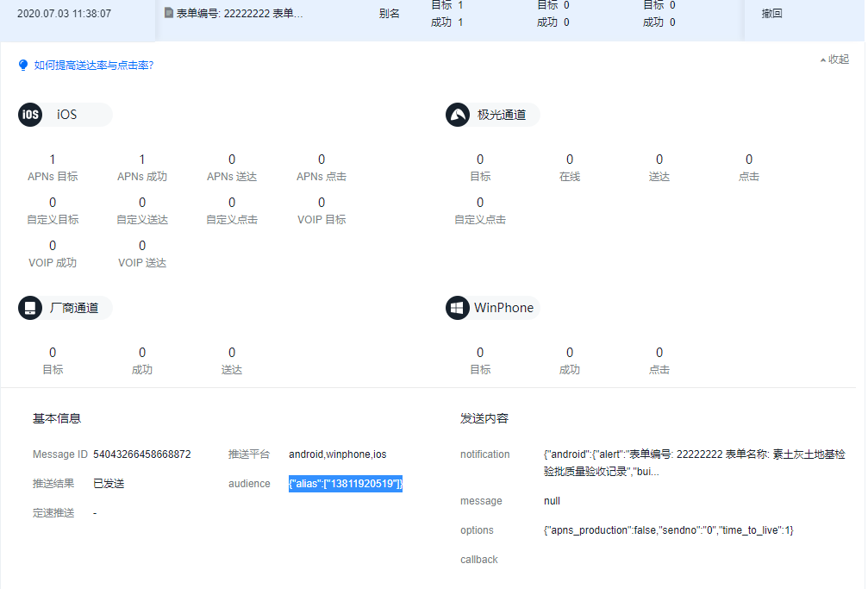This screenshot has width=868, height=589.
Task: Click the 表单编号: 22222222 message title
Action: coord(240,14)
